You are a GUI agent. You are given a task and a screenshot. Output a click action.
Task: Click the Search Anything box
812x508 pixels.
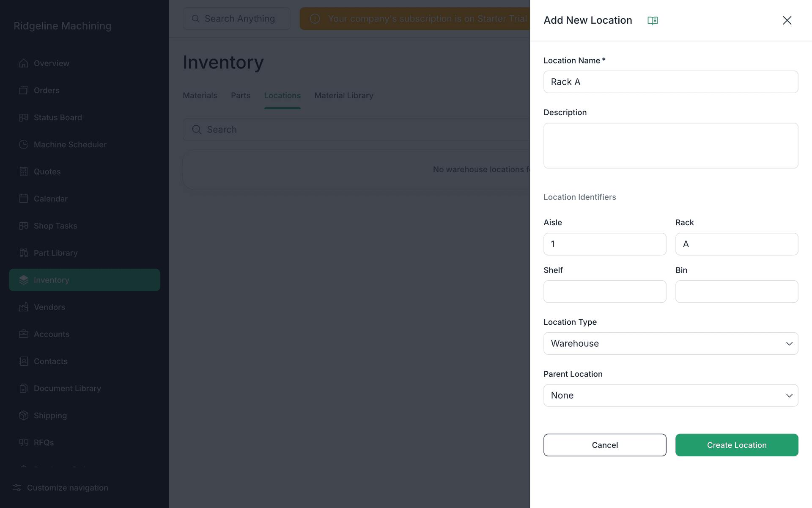(x=236, y=19)
